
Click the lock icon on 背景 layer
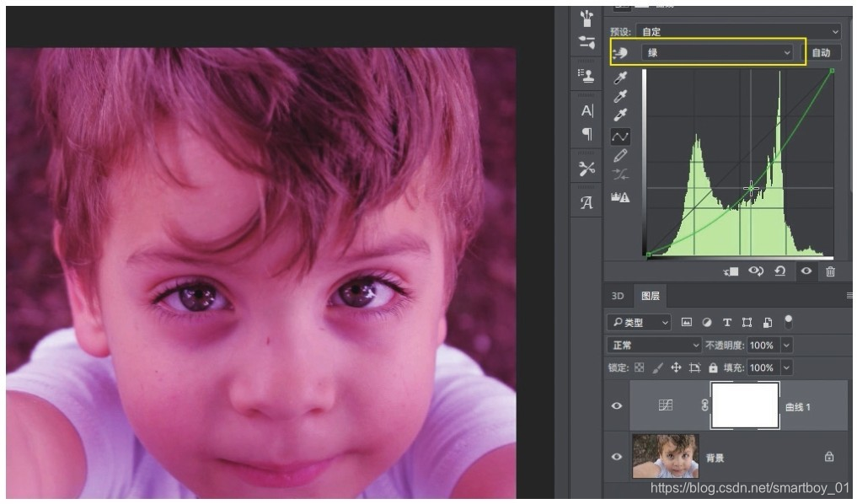829,456
